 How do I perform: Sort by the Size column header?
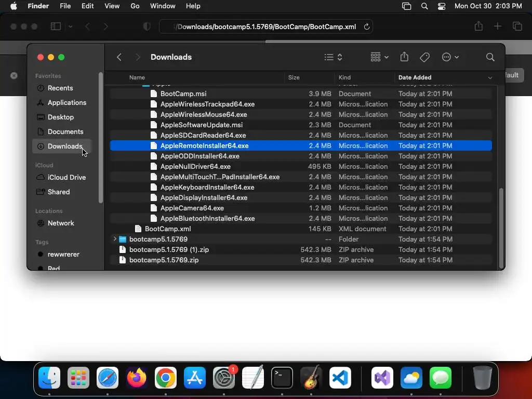pyautogui.click(x=294, y=77)
